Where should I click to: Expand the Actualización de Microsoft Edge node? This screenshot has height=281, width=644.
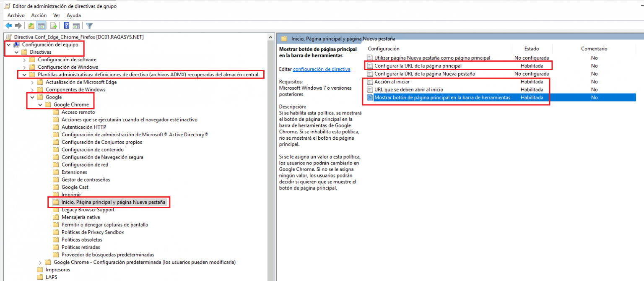coord(32,82)
